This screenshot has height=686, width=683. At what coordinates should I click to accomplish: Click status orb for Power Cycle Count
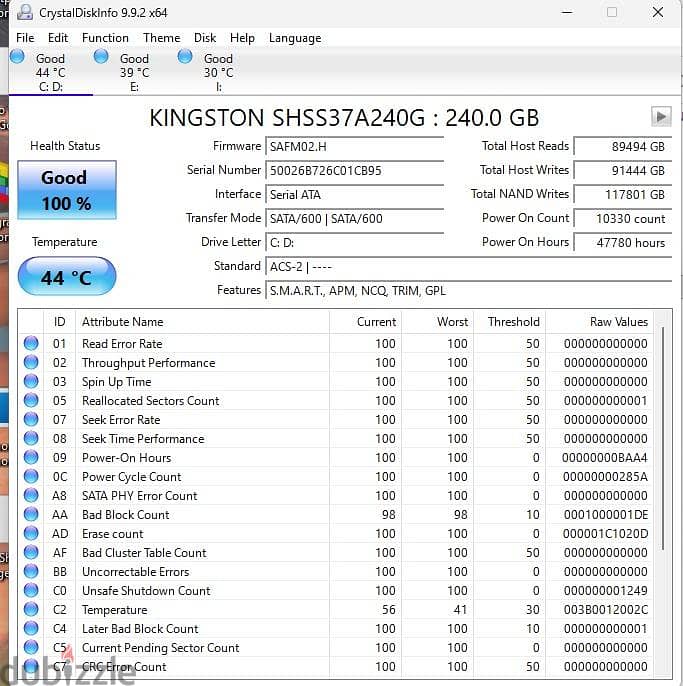[x=31, y=476]
